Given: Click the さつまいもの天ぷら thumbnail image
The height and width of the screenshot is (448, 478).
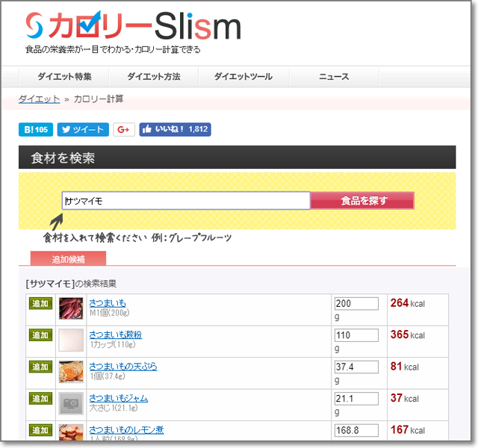Looking at the screenshot, I should pyautogui.click(x=71, y=372).
